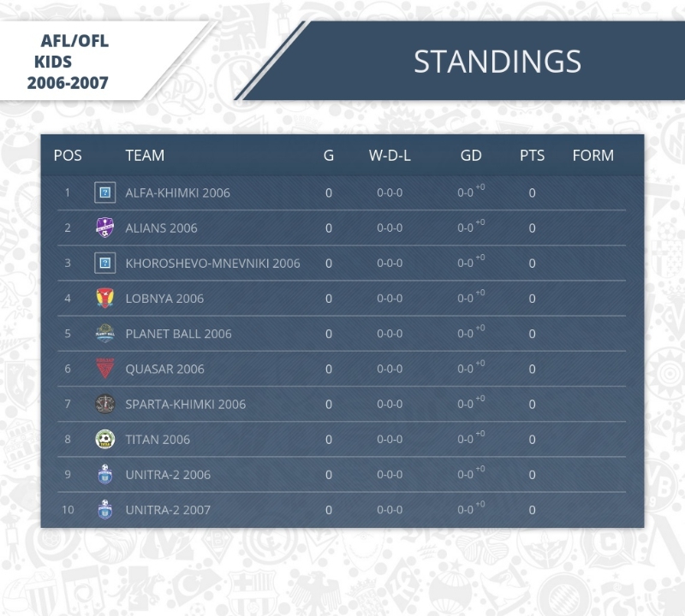Click the Lobnya 2006 red-yellow crest
685x616 pixels.
coord(104,299)
